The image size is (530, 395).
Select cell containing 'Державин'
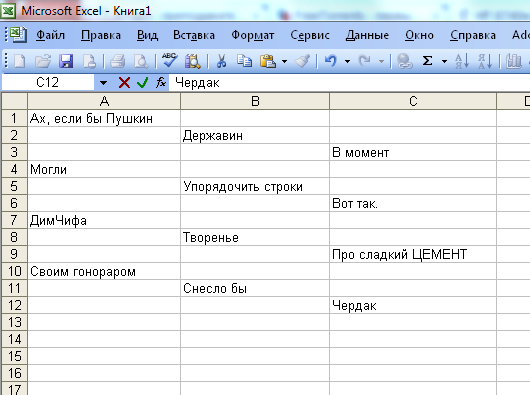[255, 135]
